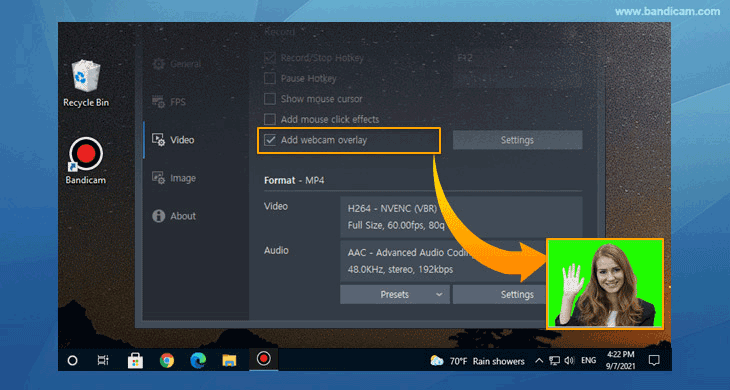Open the About tab

(x=174, y=216)
